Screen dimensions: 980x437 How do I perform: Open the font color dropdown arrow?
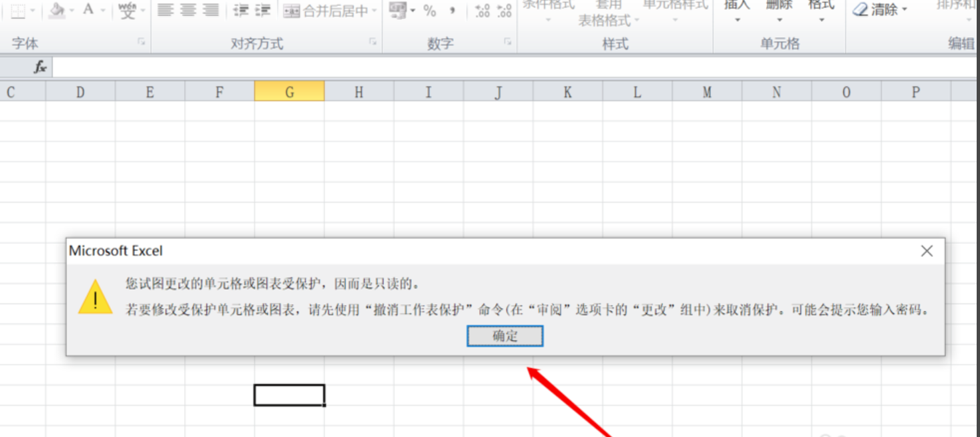click(x=103, y=11)
